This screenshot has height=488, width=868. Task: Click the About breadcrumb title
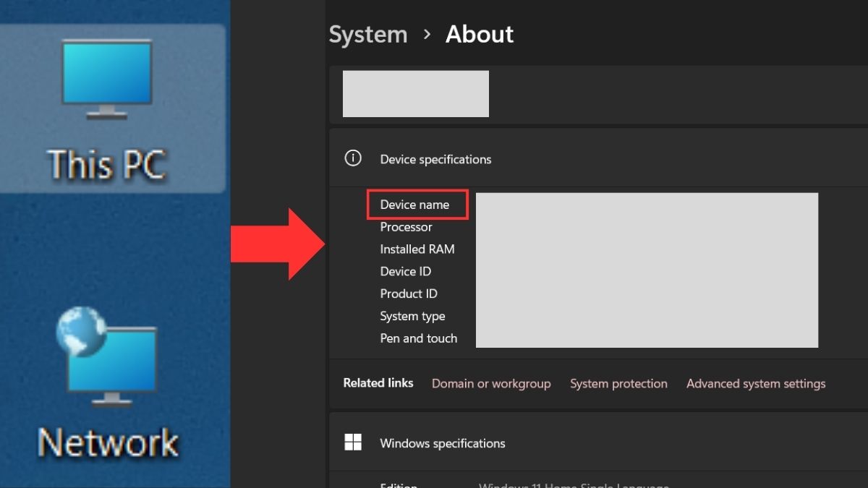pos(479,34)
